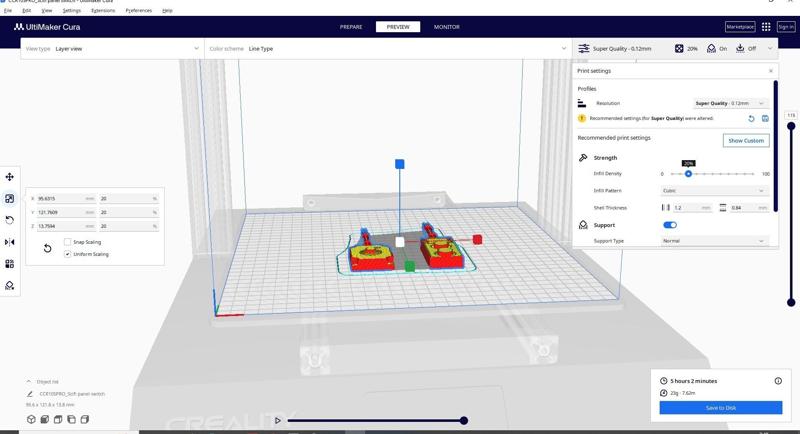The height and width of the screenshot is (434, 800).
Task: Open the Infill Pattern Cubic dropdown
Action: tap(714, 191)
